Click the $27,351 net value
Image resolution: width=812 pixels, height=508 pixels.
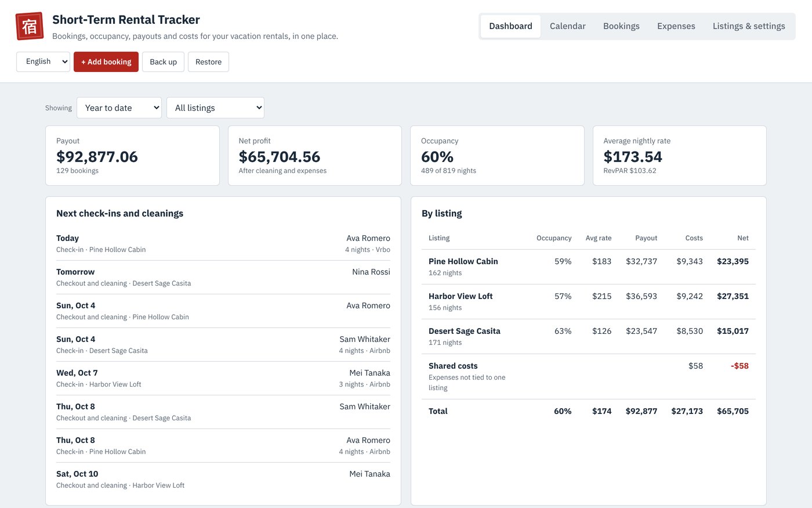(x=733, y=296)
